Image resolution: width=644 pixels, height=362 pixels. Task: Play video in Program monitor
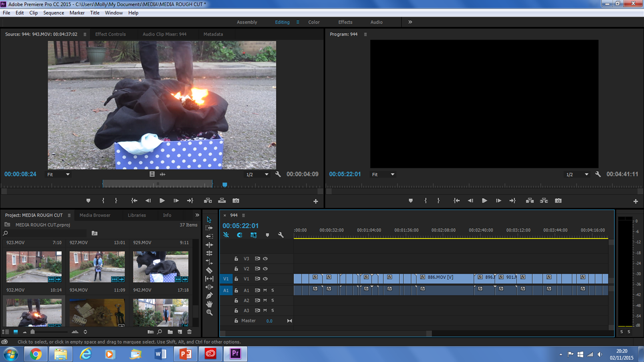point(484,201)
